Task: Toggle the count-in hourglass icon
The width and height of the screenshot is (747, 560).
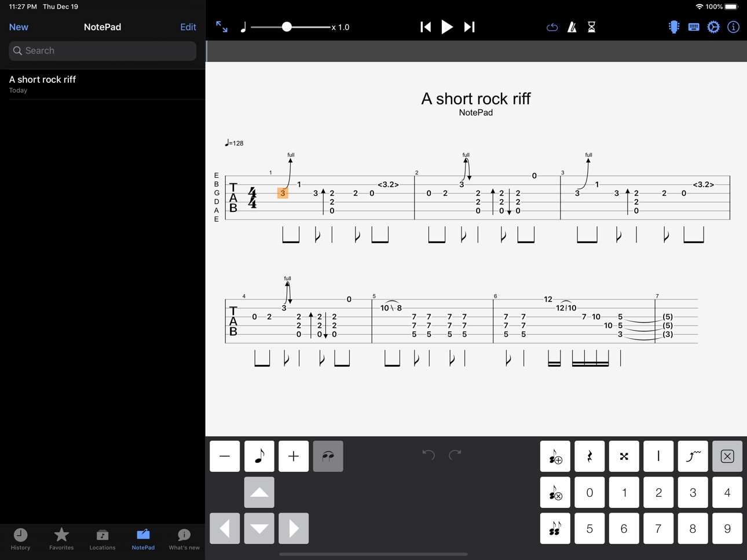Action: tap(592, 27)
